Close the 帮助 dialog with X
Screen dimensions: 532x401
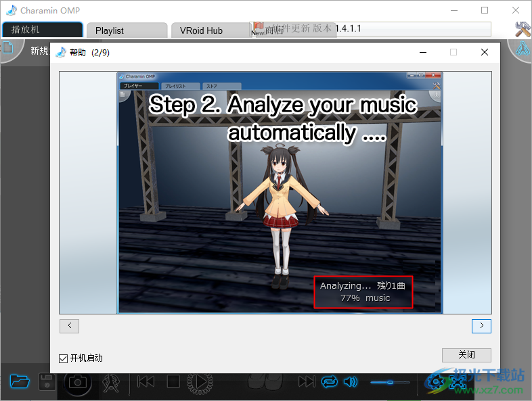tap(485, 52)
